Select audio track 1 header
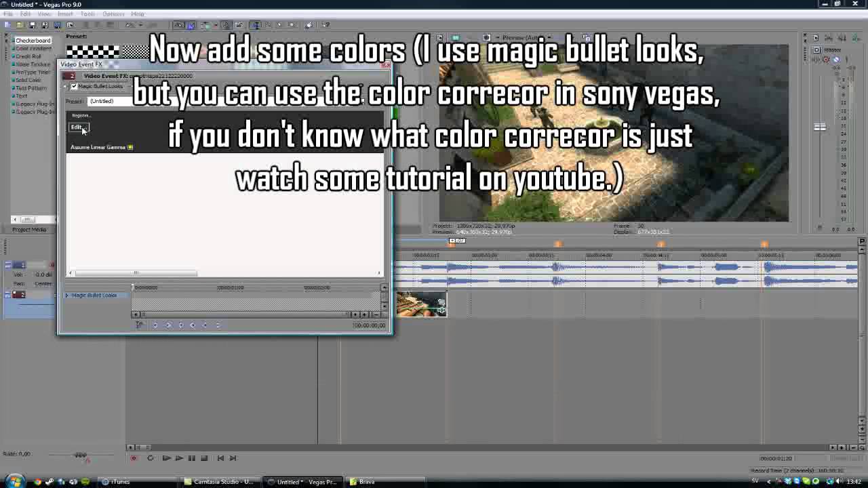Screen dimensions: 868x488 pyautogui.click(x=19, y=265)
